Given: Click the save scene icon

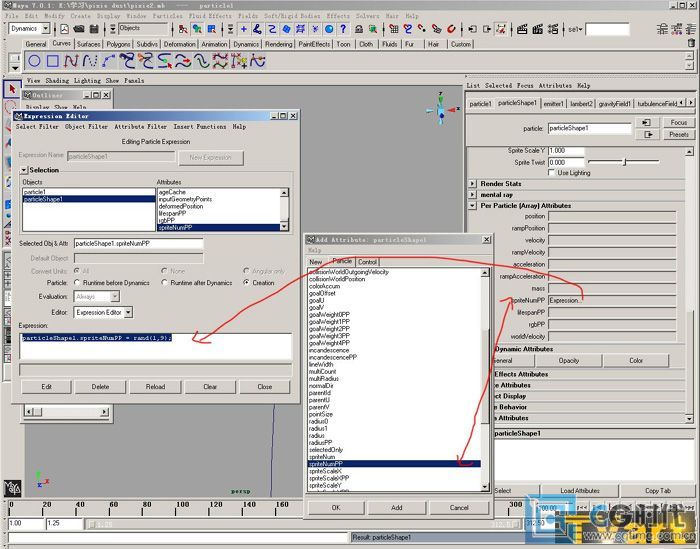Looking at the screenshot, I should [x=94, y=29].
